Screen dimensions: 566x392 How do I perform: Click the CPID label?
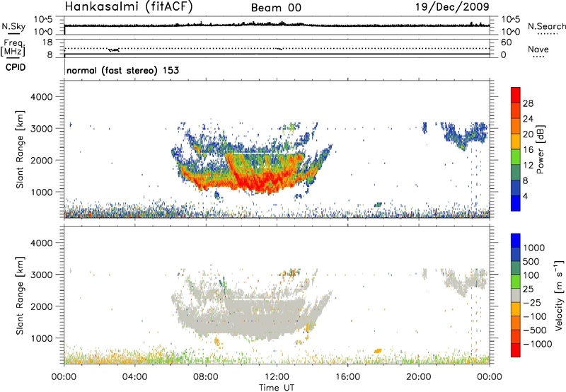[x=16, y=67]
